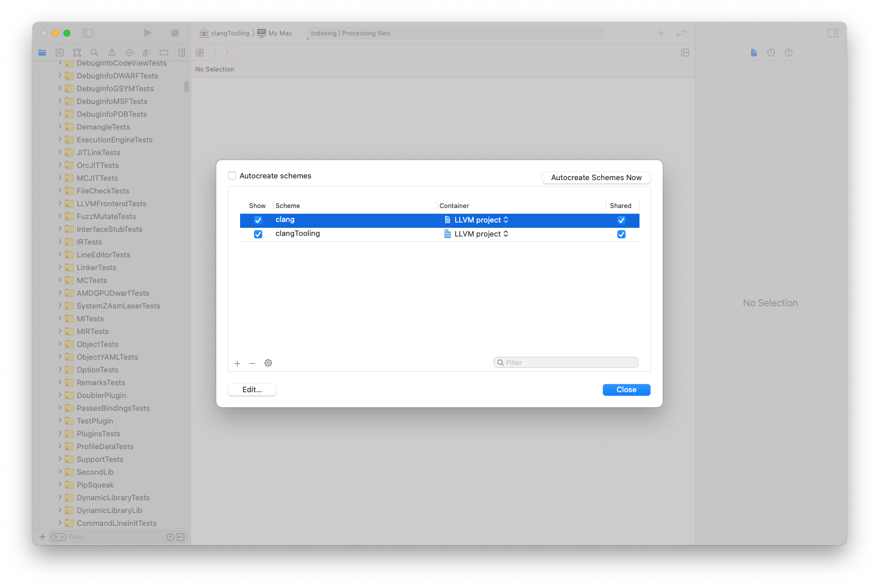Go forward with the editor right chevron
Viewport: 879px width, 588px height.
tap(227, 52)
